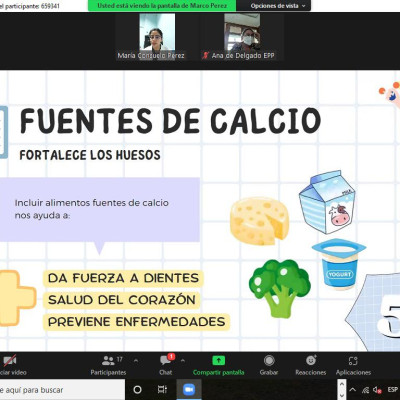Viewport: 400px width, 400px height.
Task: Open Task View in the taskbar
Action: [162, 389]
